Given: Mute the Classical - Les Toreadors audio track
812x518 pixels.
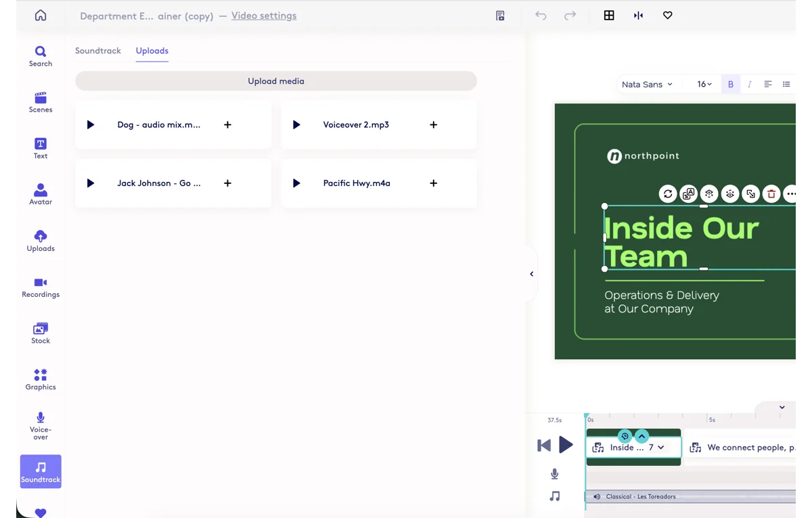Looking at the screenshot, I should coord(596,496).
